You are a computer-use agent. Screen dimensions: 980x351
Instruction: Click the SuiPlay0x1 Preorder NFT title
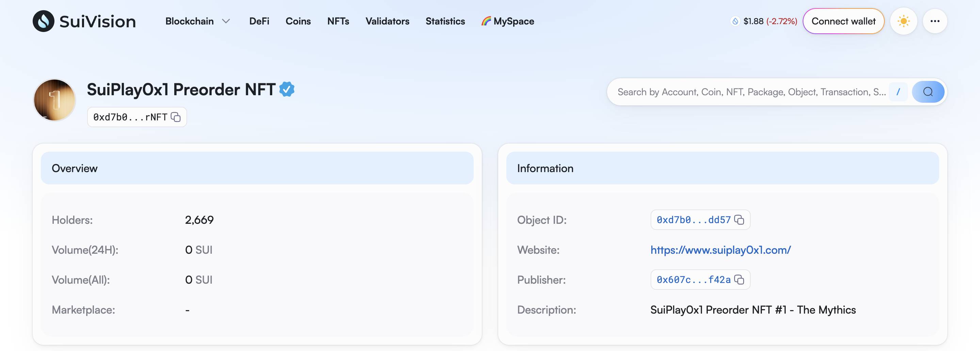pos(181,90)
